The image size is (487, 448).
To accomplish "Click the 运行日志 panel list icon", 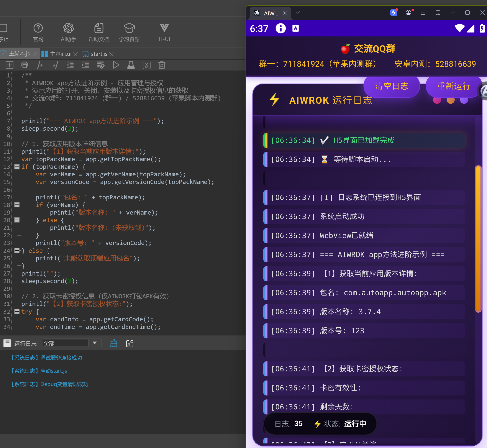I will coord(7,343).
